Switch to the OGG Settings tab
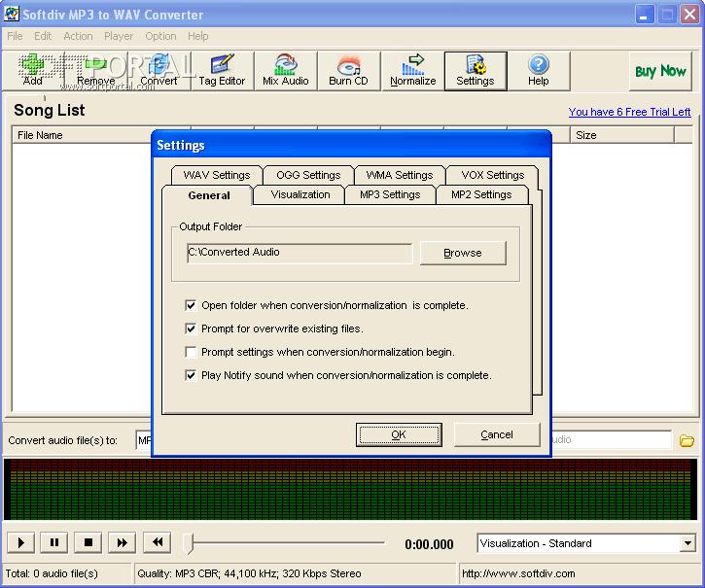The image size is (705, 588). point(308,175)
